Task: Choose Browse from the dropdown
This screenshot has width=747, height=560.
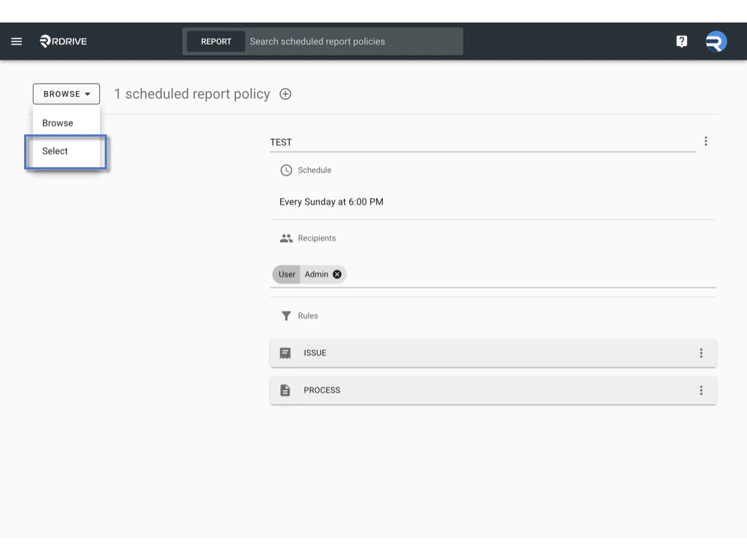Action: 57,122
